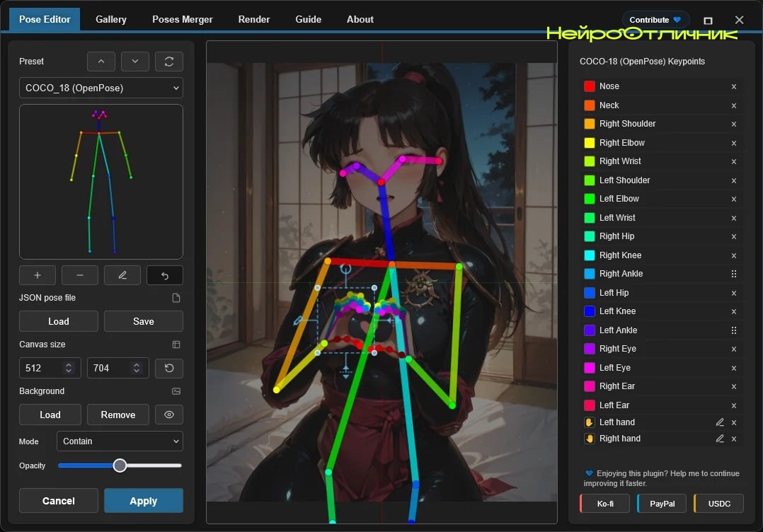Click the canvas size grid icon

[x=176, y=345]
